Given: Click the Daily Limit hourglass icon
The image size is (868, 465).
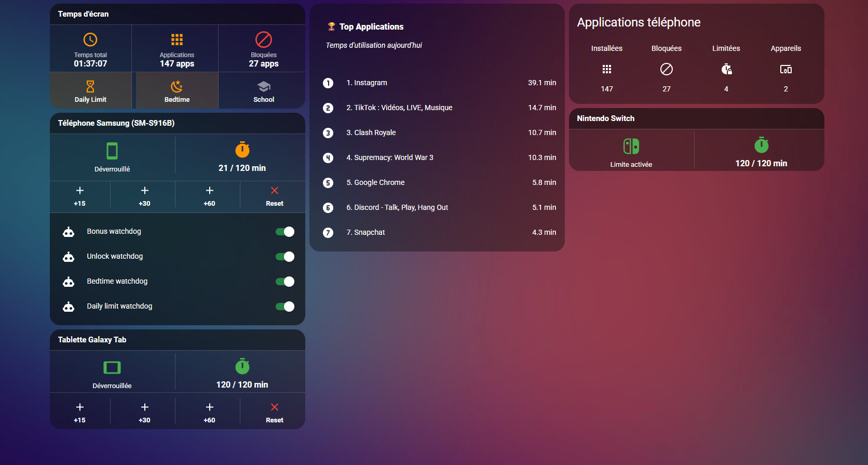Looking at the screenshot, I should pos(90,86).
